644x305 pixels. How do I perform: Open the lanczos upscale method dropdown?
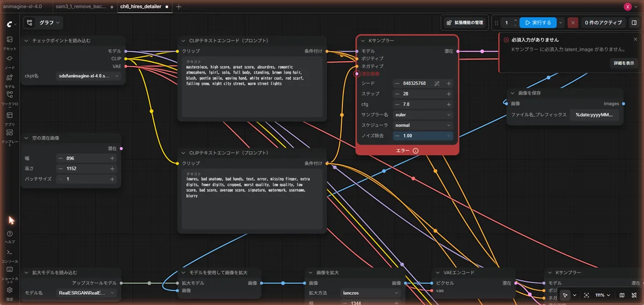pos(371,293)
